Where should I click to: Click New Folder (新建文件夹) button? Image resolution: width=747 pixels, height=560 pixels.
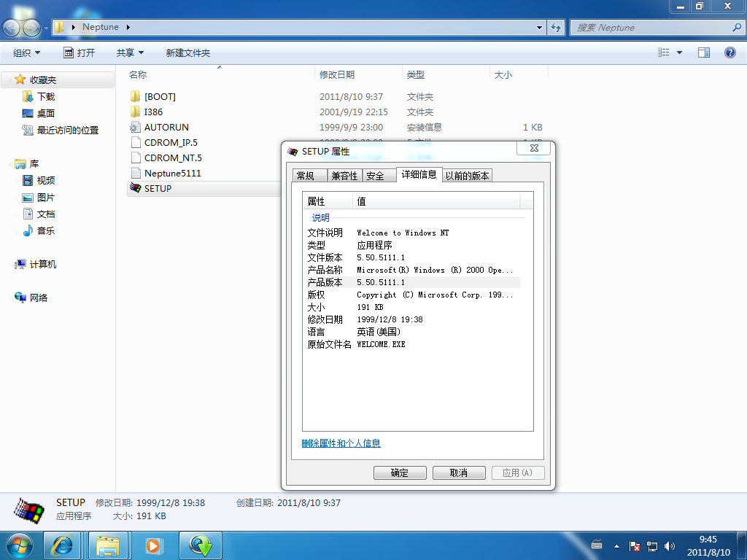click(x=188, y=52)
